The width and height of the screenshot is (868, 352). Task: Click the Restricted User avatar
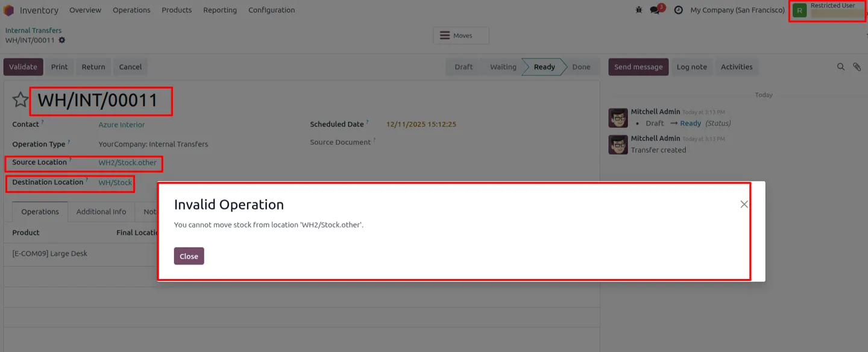[799, 10]
